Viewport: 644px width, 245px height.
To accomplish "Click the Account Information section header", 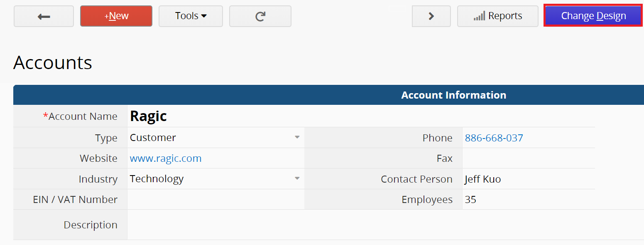I will click(x=453, y=95).
